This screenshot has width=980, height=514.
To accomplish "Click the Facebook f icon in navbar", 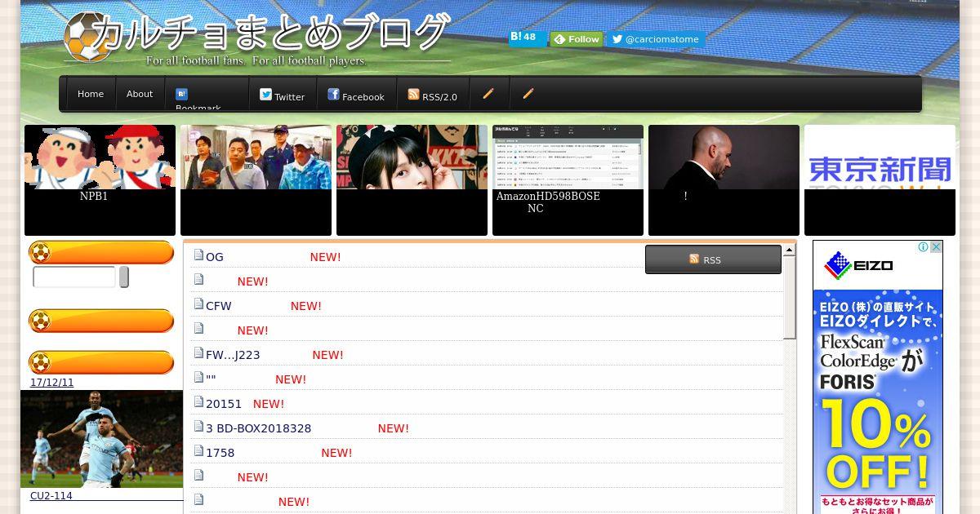I will (333, 95).
